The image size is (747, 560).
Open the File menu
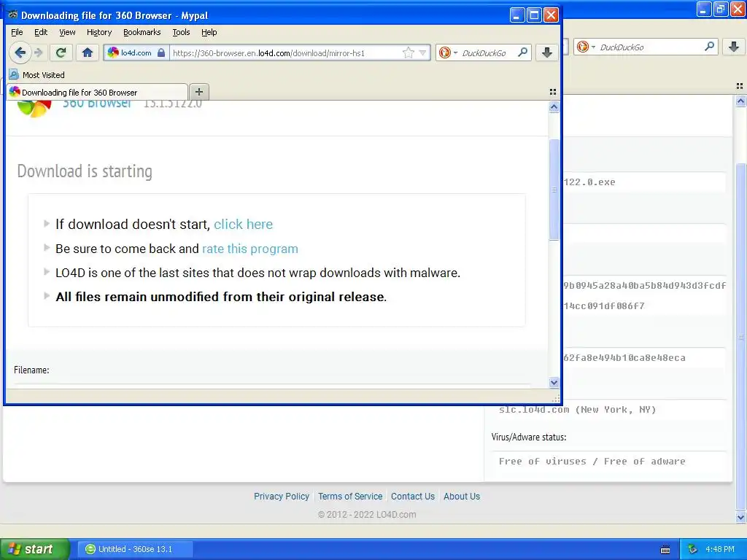[17, 32]
